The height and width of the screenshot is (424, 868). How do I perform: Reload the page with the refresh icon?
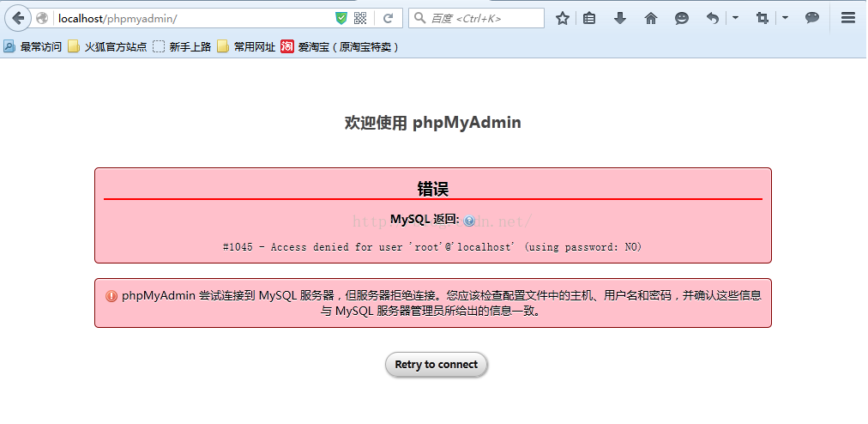point(388,18)
